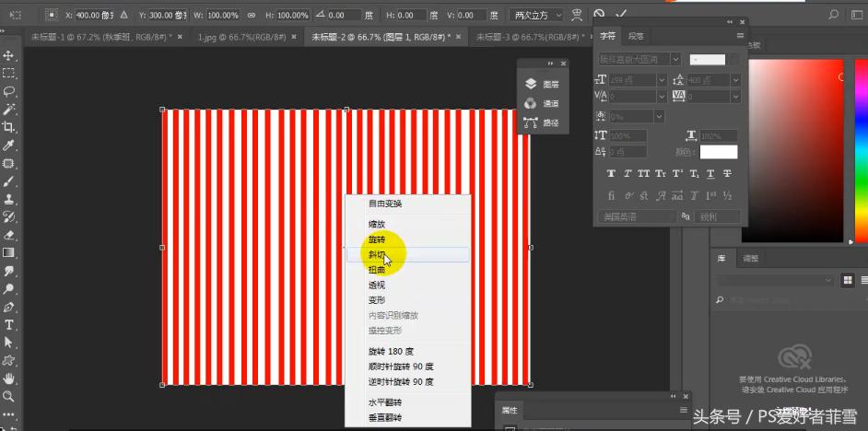Select the Smudge tool

click(8, 271)
